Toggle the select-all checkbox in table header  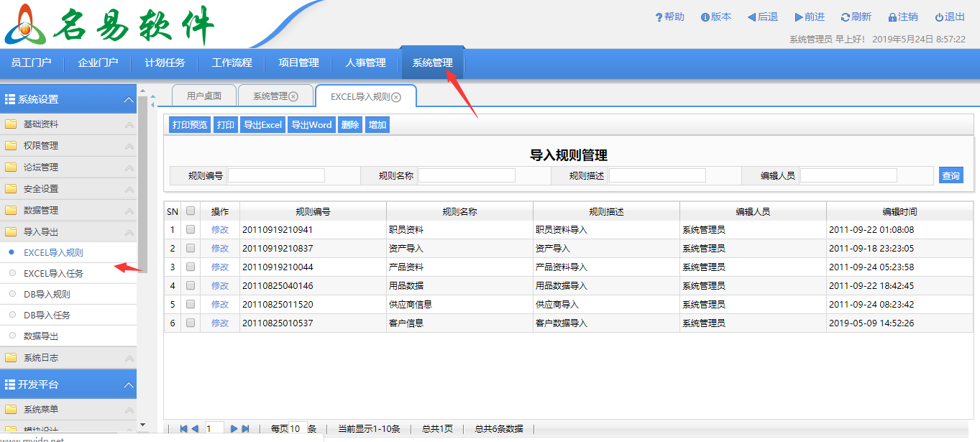coord(190,211)
